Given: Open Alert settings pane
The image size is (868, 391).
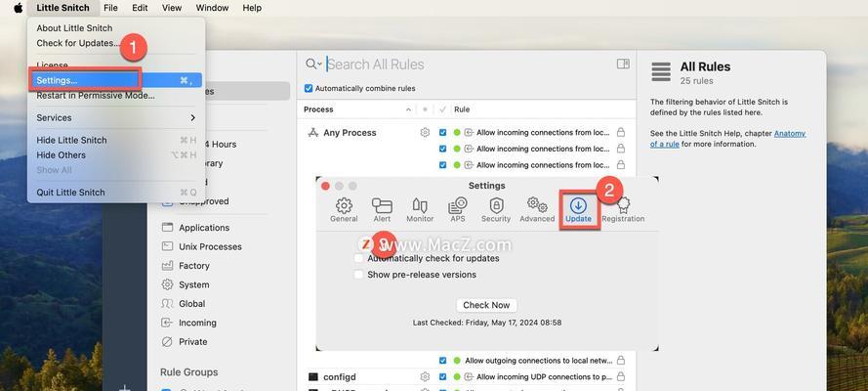Looking at the screenshot, I should (382, 210).
